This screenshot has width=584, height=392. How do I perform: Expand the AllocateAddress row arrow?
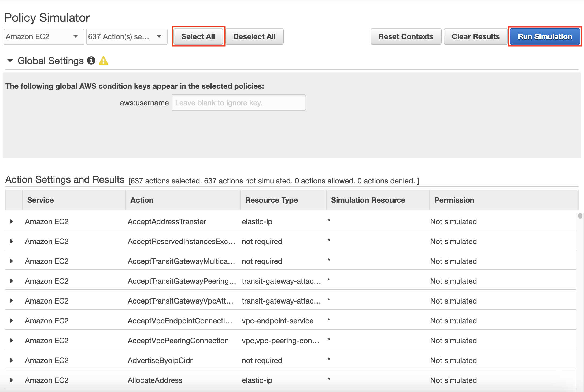pos(12,380)
